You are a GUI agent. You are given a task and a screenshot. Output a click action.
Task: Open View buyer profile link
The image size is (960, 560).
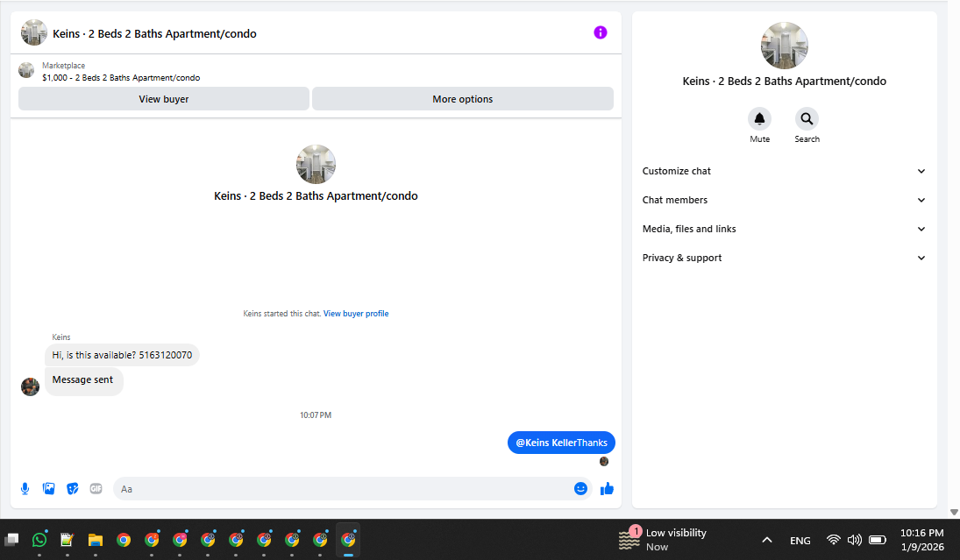click(x=356, y=314)
